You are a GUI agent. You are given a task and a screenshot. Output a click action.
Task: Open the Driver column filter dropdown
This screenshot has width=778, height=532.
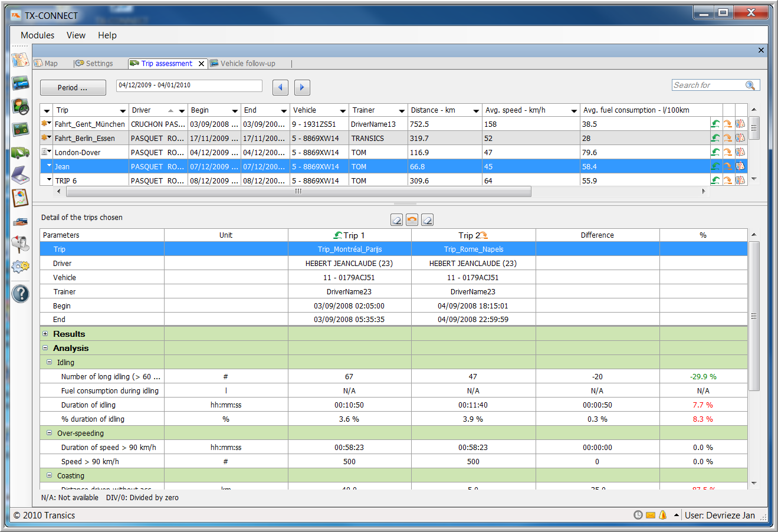[182, 111]
